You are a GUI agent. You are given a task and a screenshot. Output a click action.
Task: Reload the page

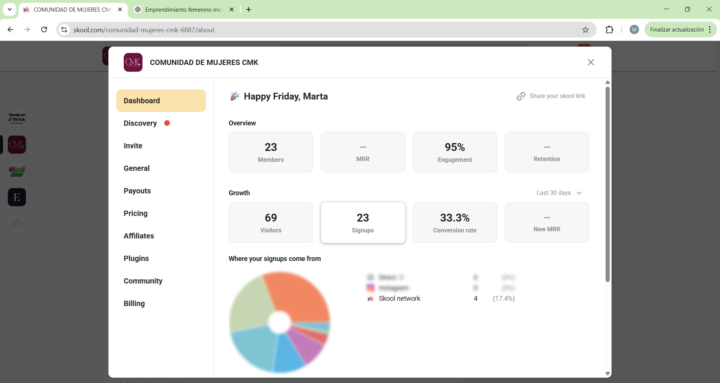pos(44,30)
